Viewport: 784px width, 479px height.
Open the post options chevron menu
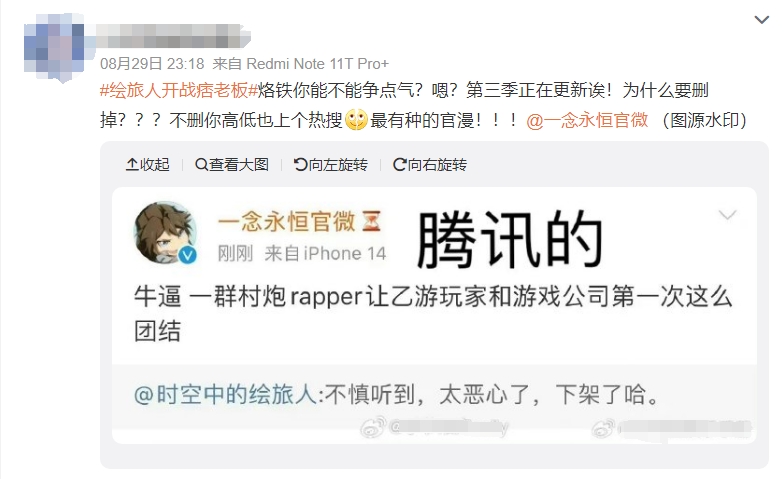761,20
